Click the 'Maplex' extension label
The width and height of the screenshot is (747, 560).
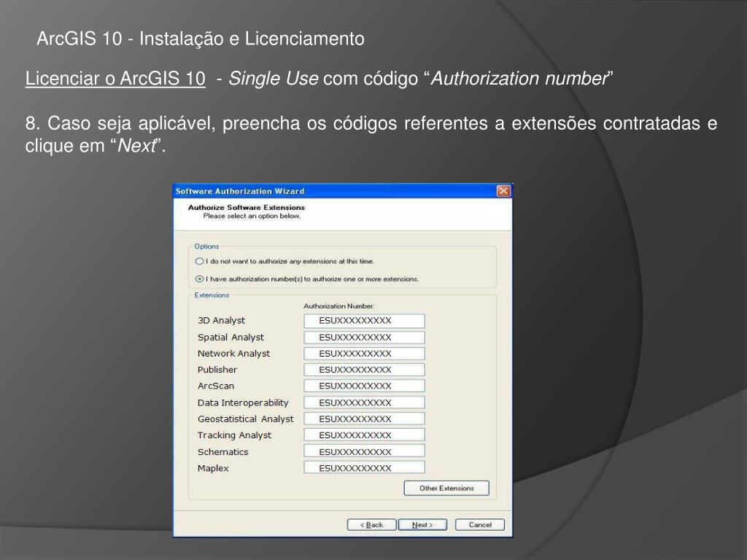213,468
